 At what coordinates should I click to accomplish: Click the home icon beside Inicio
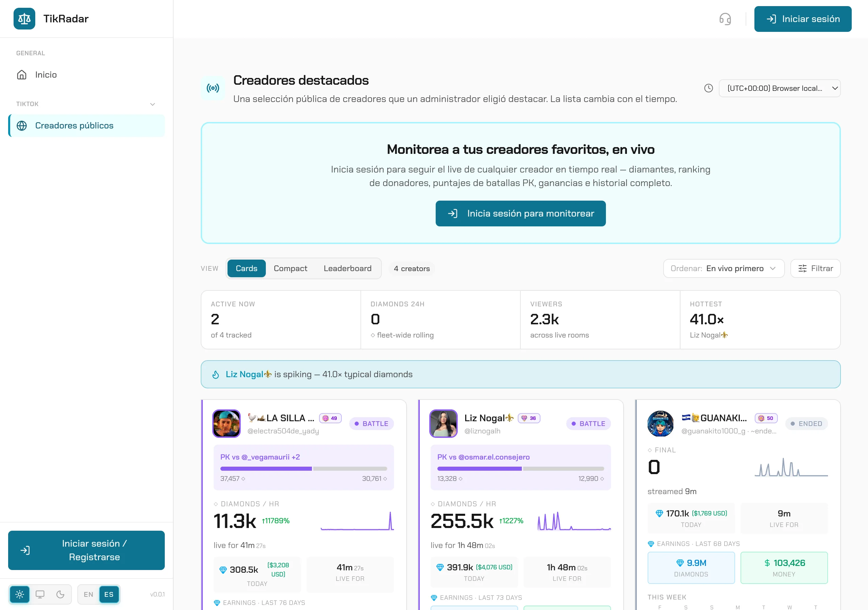(x=22, y=75)
